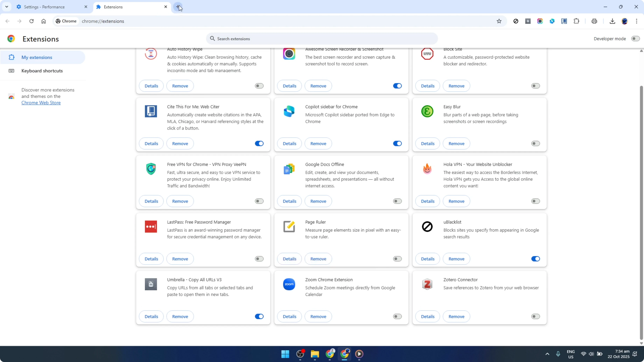Open Details for Zoom Chrome Extension
This screenshot has height=362, width=644.
[289, 317]
